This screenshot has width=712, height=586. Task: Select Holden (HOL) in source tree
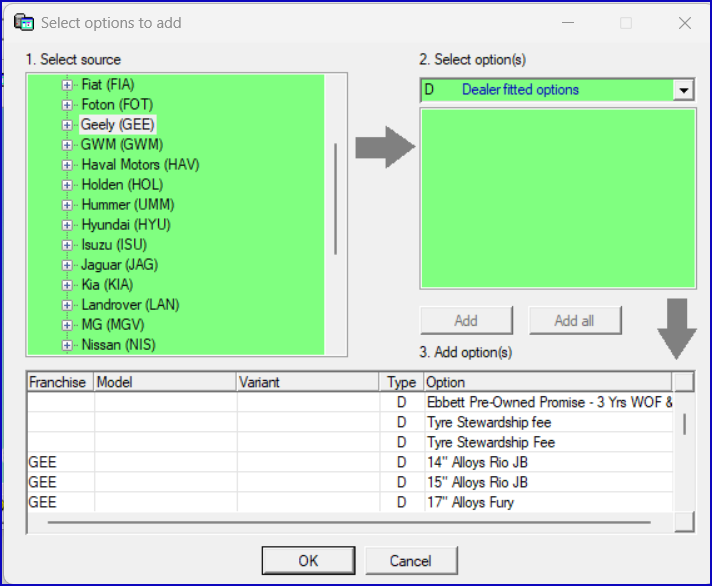point(121,185)
